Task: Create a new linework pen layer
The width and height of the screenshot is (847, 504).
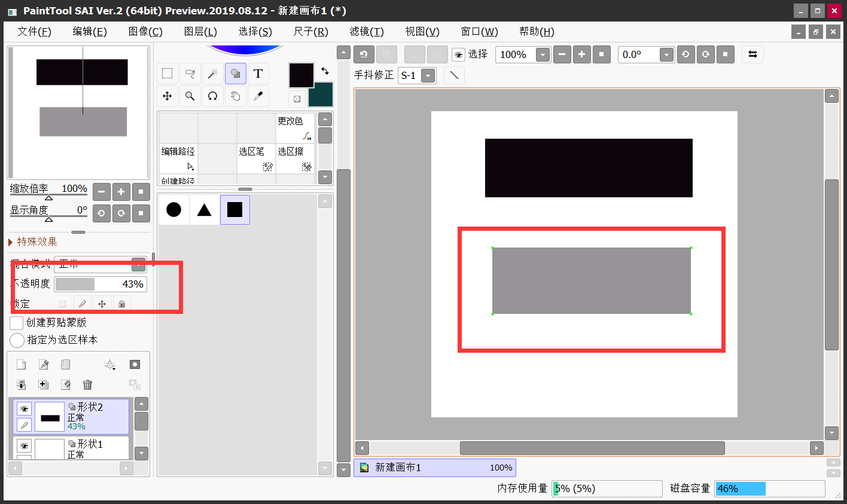Action: point(44,365)
